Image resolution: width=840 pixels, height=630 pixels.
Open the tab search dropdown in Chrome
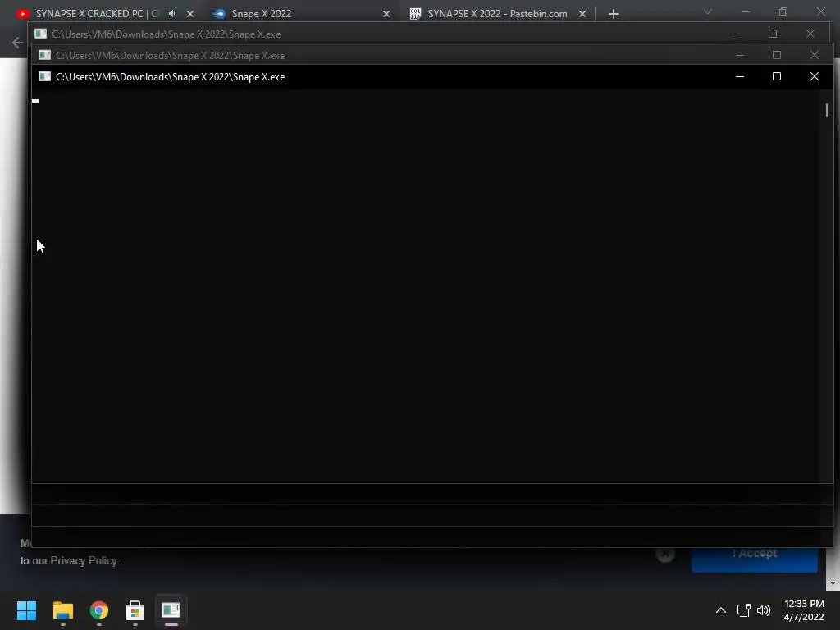tap(708, 11)
